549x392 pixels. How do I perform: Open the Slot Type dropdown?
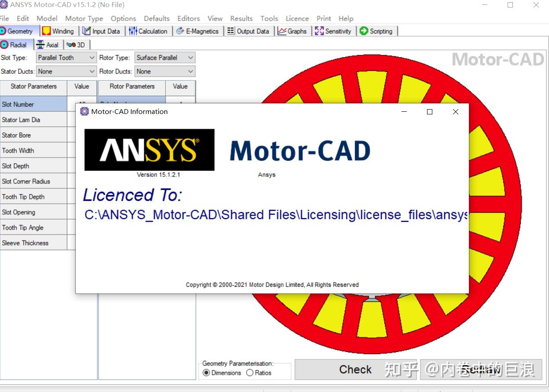(x=92, y=58)
